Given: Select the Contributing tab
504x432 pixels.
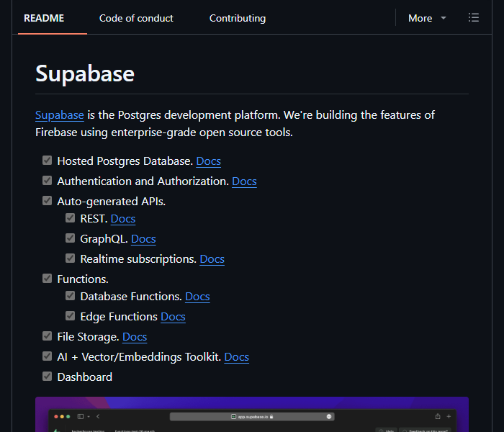Looking at the screenshot, I should tap(238, 18).
